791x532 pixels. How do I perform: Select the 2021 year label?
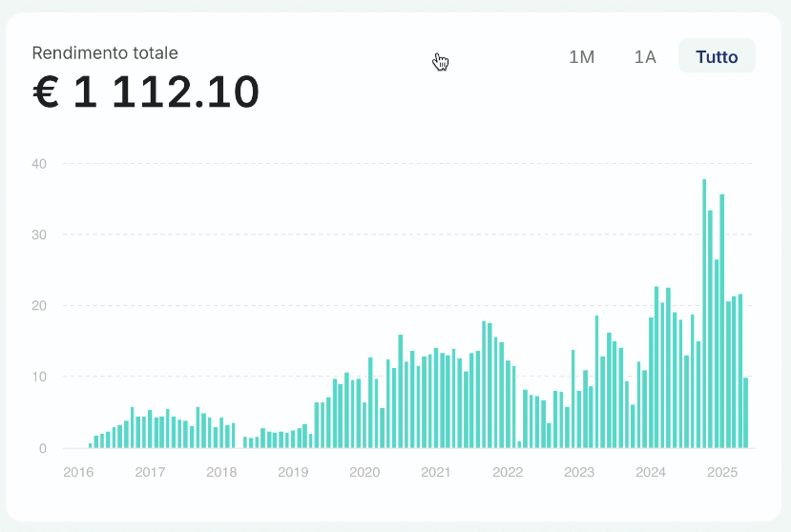coord(436,472)
